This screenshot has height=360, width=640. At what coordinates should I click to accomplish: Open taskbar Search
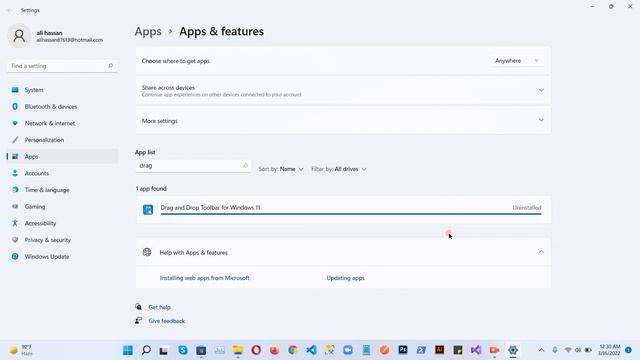146,350
